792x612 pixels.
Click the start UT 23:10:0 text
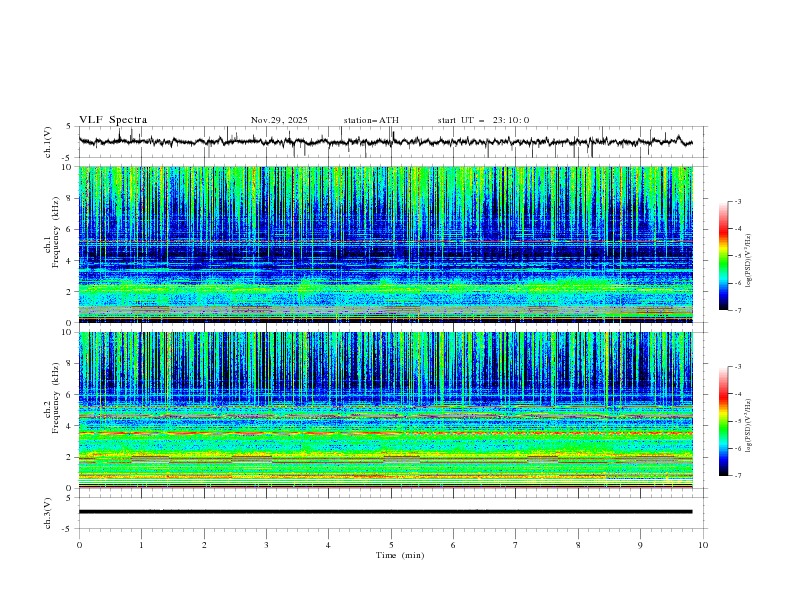[483, 120]
